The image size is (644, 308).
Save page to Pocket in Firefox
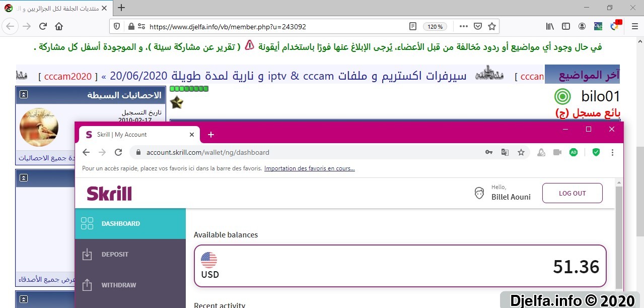point(478,26)
